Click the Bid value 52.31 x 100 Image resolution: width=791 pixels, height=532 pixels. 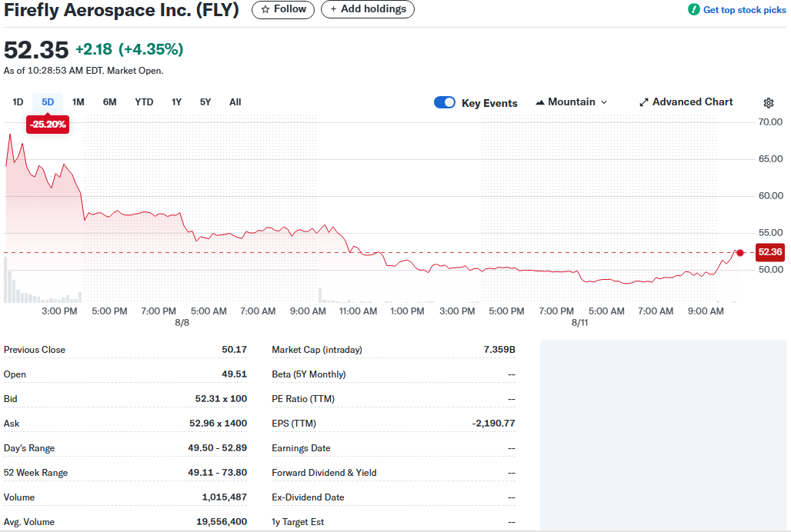point(221,399)
